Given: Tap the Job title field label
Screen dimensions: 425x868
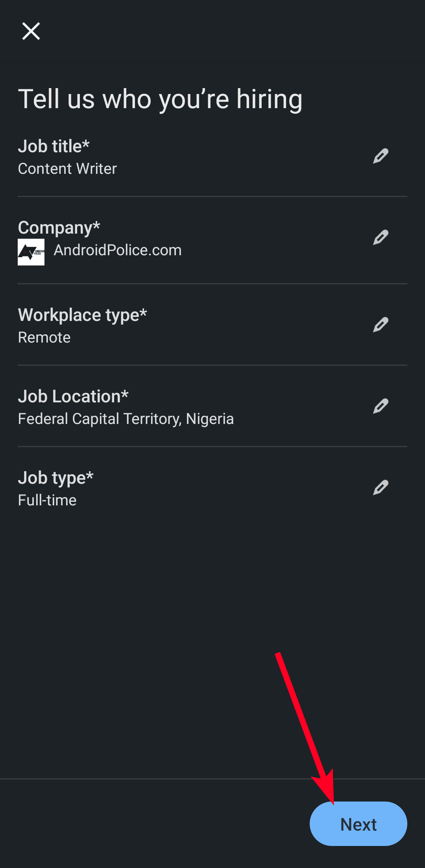Looking at the screenshot, I should 54,146.
